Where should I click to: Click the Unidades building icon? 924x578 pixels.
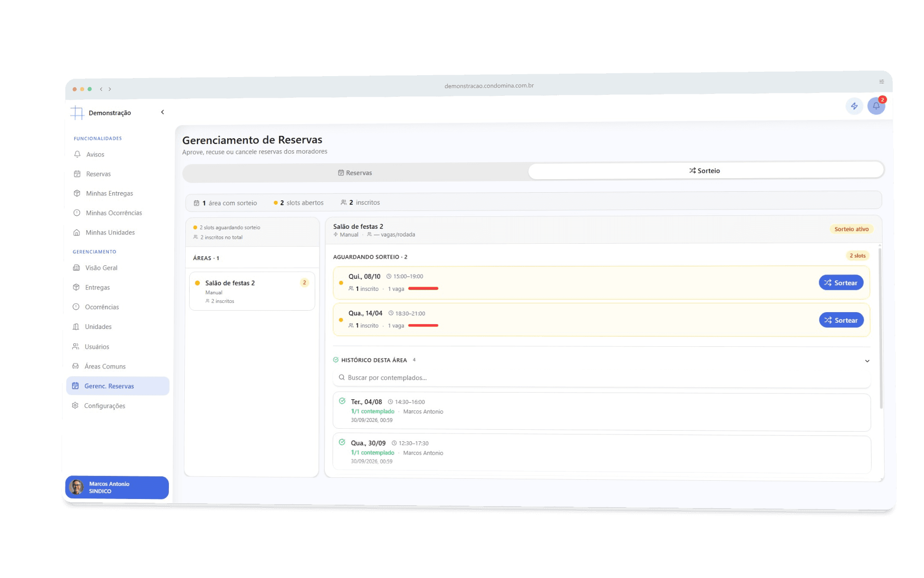coord(76,327)
